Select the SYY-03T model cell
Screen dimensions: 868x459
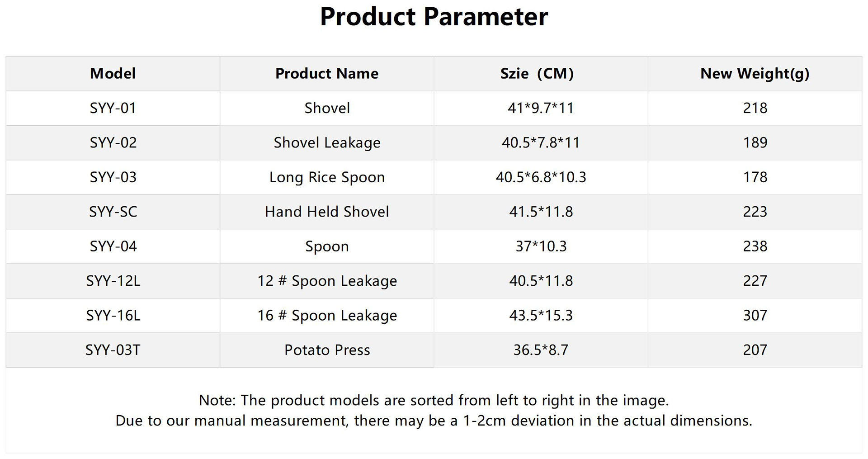(113, 350)
